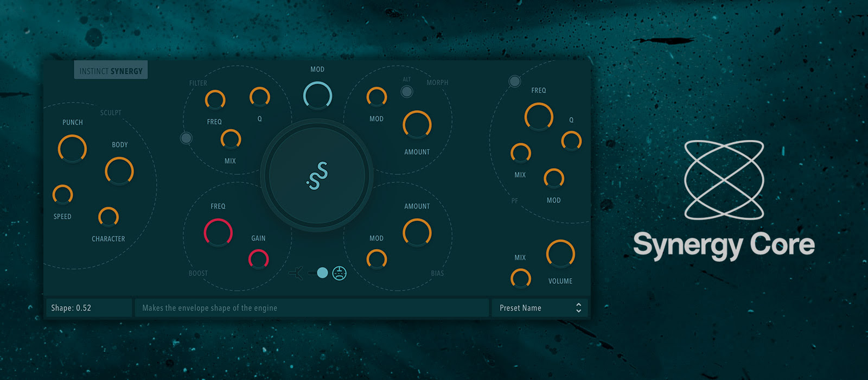Click the BIAS section label
This screenshot has height=380, width=868.
pyautogui.click(x=437, y=274)
